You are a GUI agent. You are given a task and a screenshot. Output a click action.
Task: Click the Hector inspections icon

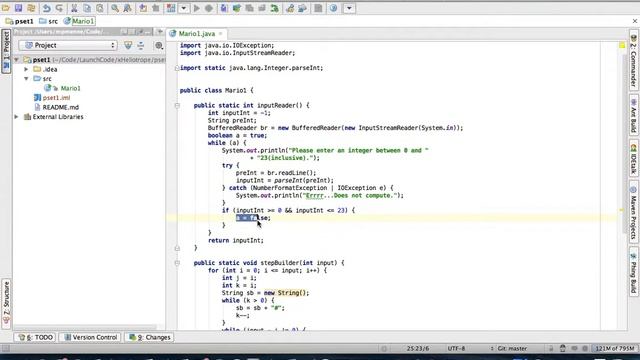click(x=563, y=348)
